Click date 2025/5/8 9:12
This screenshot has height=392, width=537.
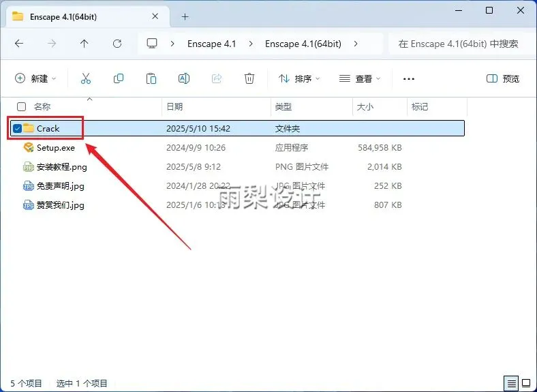pyautogui.click(x=194, y=167)
